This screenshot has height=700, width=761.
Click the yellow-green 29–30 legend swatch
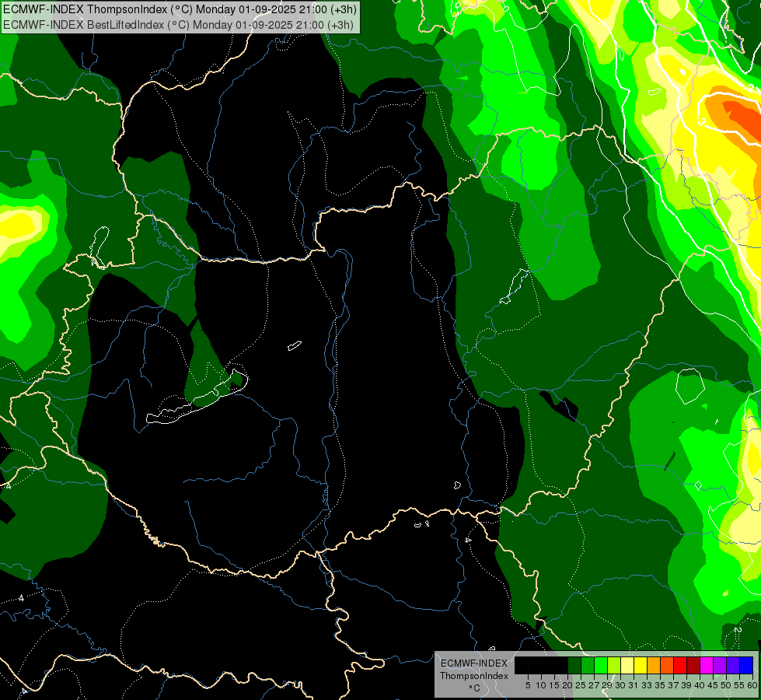[614, 665]
